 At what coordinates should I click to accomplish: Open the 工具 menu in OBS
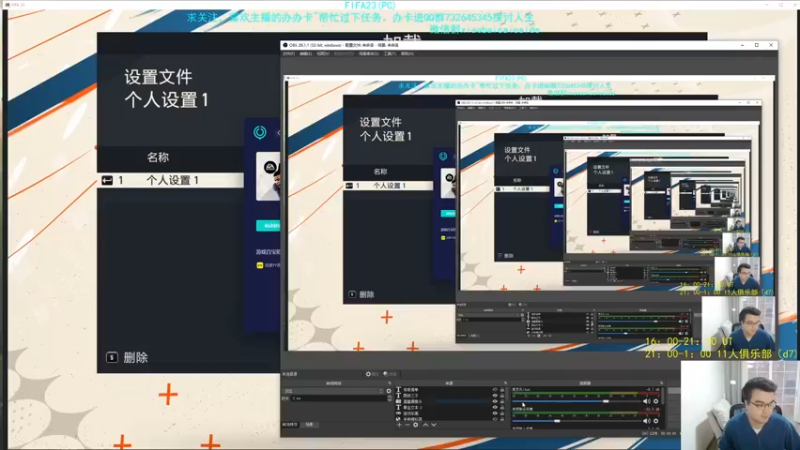point(389,54)
